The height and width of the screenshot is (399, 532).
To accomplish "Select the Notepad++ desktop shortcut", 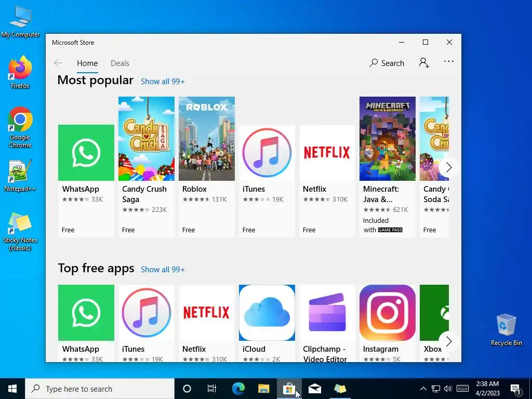I will (20, 176).
